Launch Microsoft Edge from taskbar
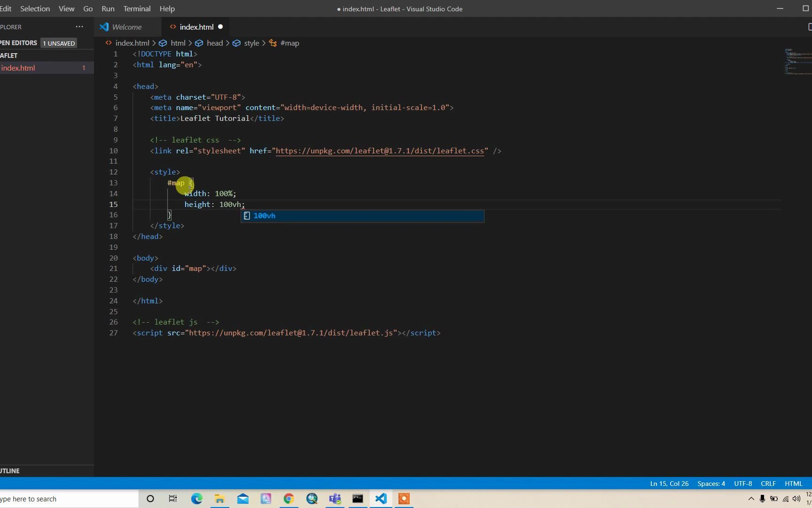Screen dimensions: 812x508 point(196,499)
